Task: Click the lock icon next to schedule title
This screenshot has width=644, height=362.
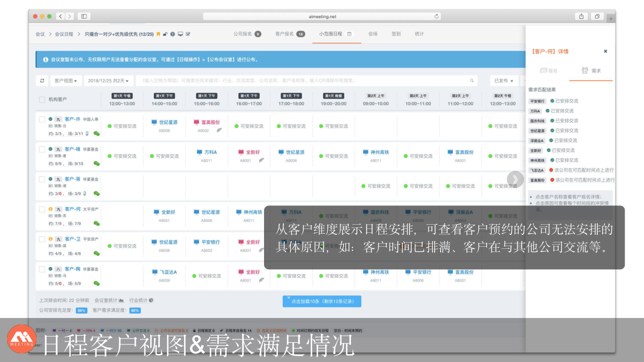Action: point(165,34)
